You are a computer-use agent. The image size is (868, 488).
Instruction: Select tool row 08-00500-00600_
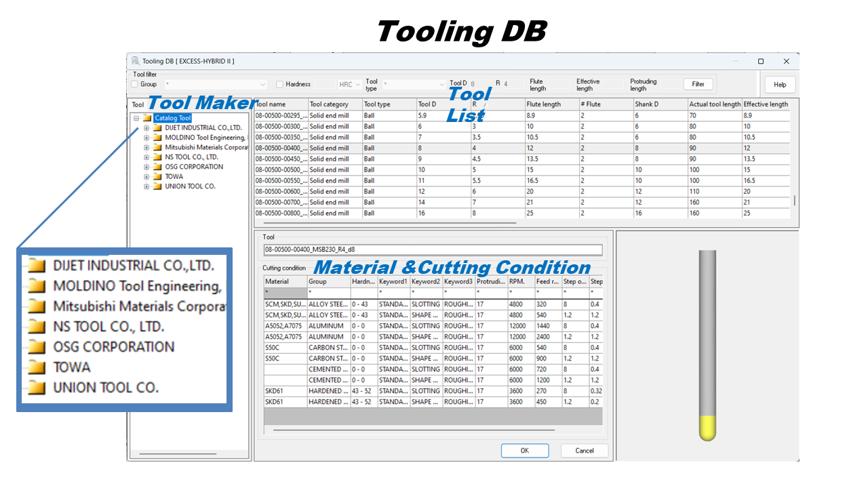(x=522, y=192)
